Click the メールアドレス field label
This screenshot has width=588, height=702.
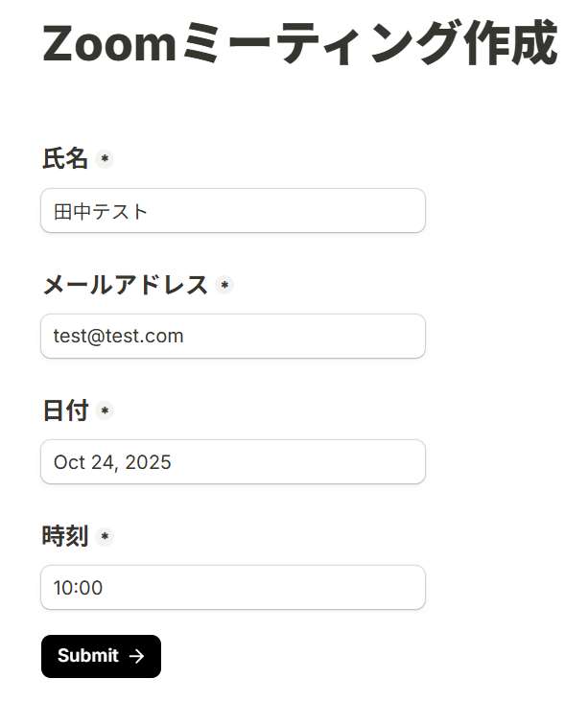(125, 285)
